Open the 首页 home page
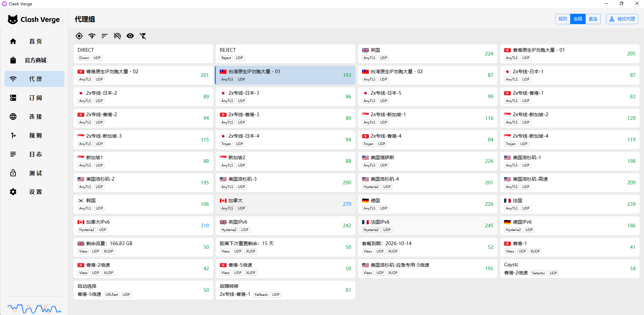Screen dimensions: 644x315 tap(34, 41)
